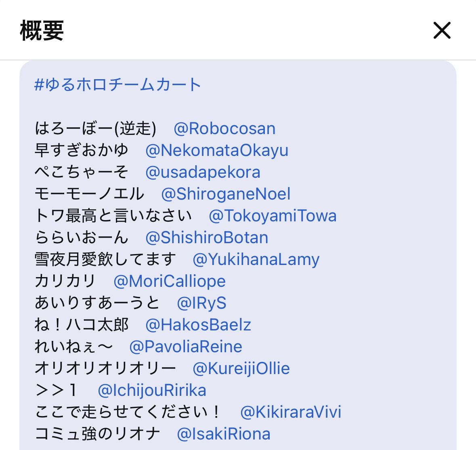The width and height of the screenshot is (476, 450).
Task: Open the #ゆるホロチームカート hashtag
Action: click(x=118, y=85)
